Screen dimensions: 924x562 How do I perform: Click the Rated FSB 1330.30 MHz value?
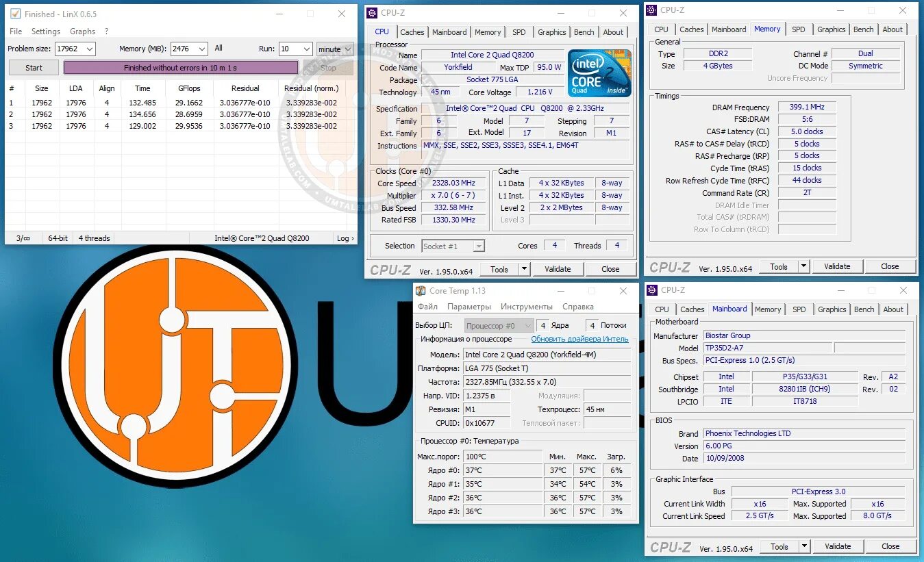[x=453, y=220]
